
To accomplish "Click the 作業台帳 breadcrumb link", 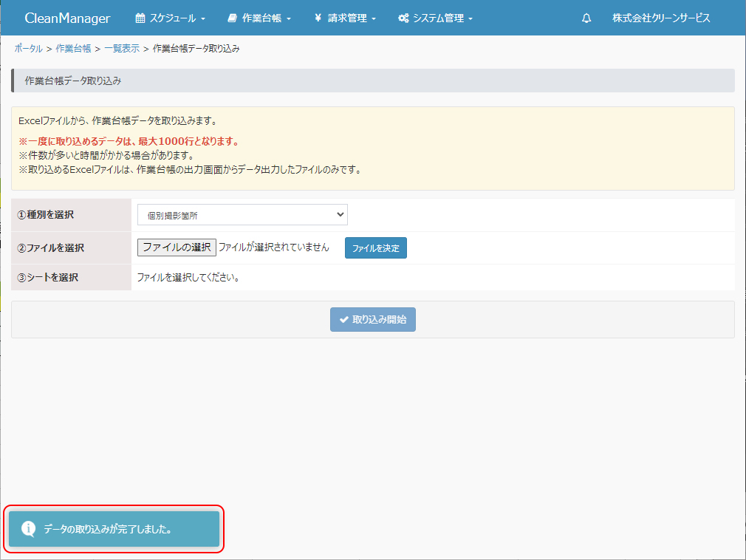I will [73, 49].
